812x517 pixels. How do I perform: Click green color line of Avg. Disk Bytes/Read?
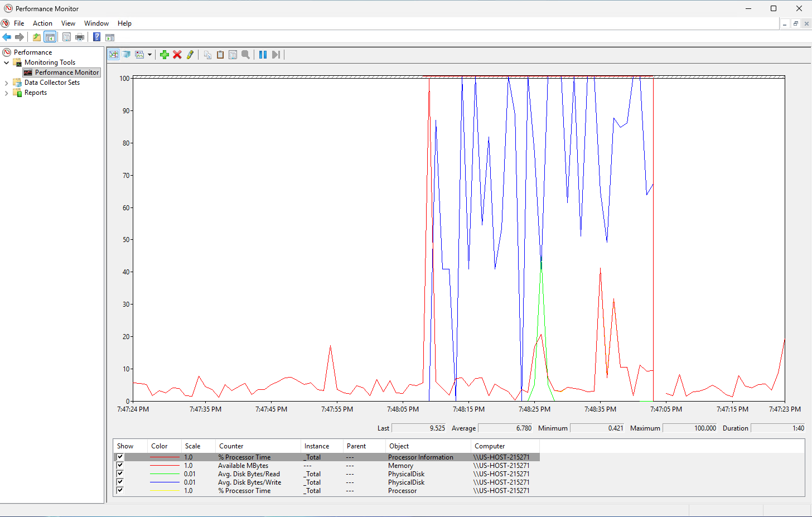pos(165,474)
